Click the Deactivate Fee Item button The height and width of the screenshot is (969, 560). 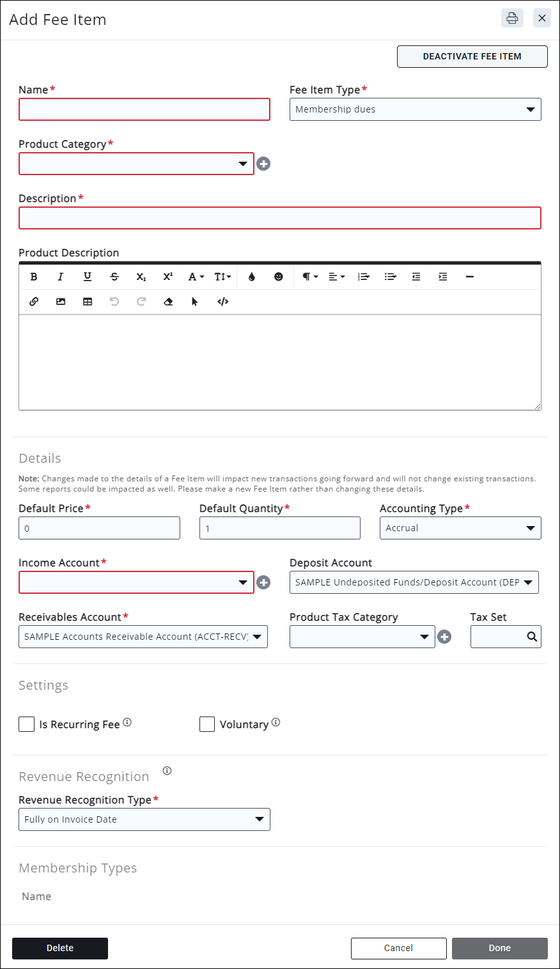tap(472, 56)
